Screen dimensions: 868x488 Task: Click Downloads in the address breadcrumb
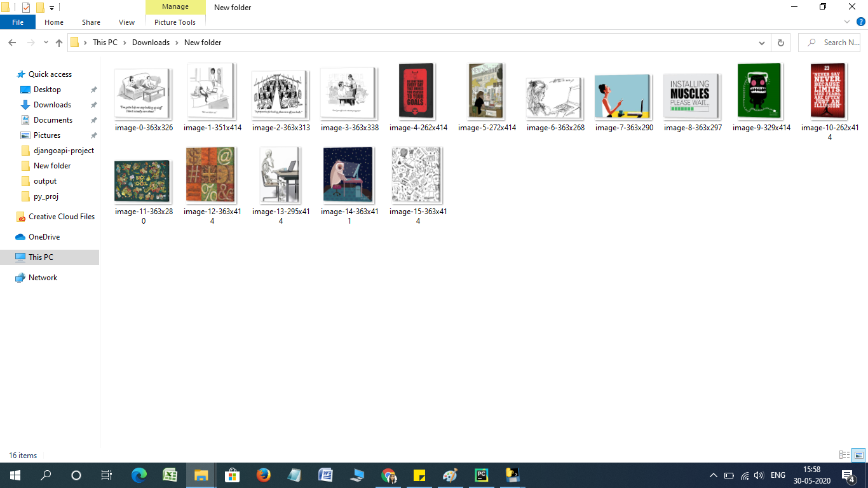coord(151,43)
